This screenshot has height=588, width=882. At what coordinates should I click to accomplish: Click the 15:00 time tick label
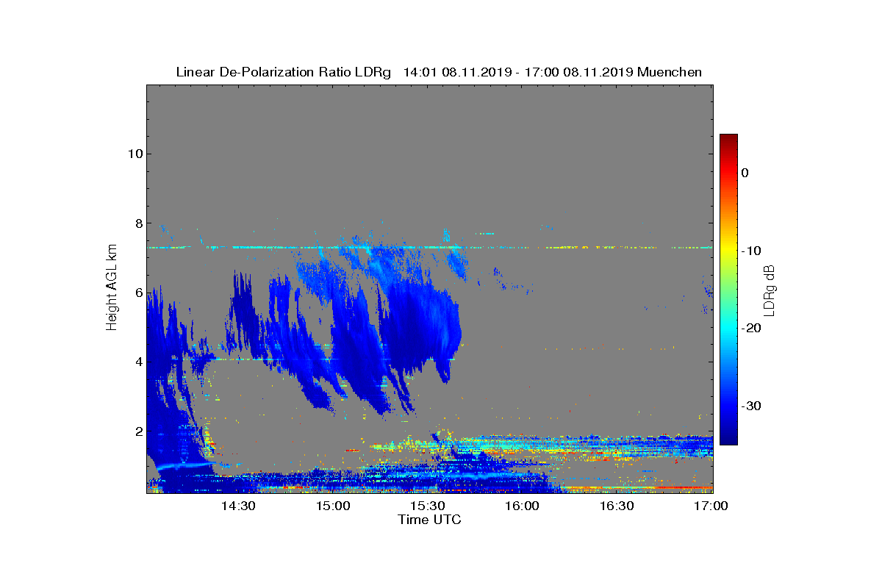click(x=333, y=506)
